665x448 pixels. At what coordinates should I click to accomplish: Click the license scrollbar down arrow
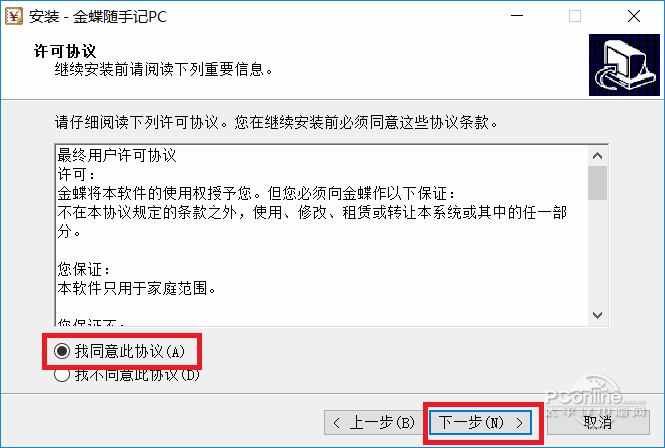tap(598, 315)
